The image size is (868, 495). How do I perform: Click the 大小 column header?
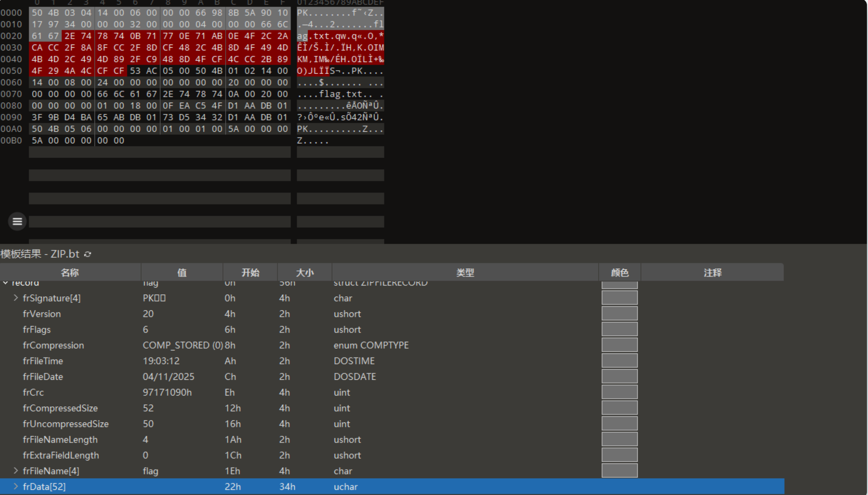click(x=304, y=273)
